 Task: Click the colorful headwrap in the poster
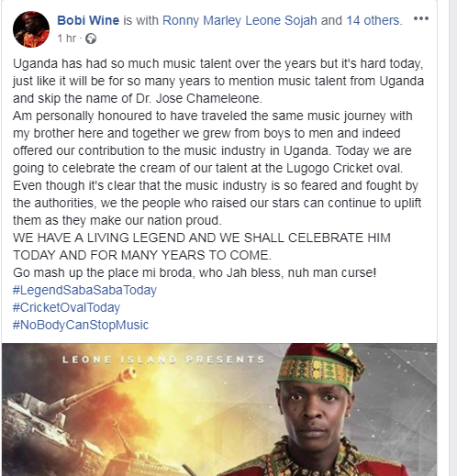tap(320, 365)
